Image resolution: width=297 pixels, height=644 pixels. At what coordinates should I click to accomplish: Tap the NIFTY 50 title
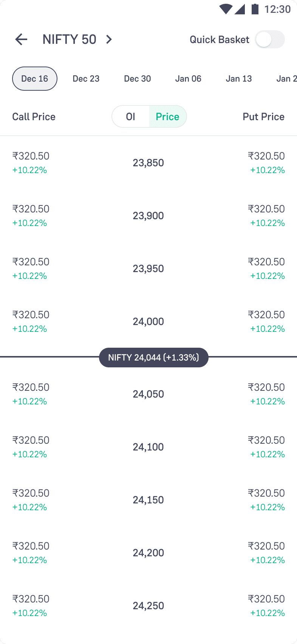[70, 39]
